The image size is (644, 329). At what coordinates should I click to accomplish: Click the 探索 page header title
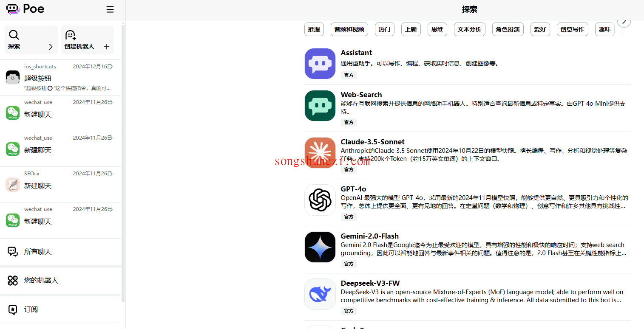470,9
